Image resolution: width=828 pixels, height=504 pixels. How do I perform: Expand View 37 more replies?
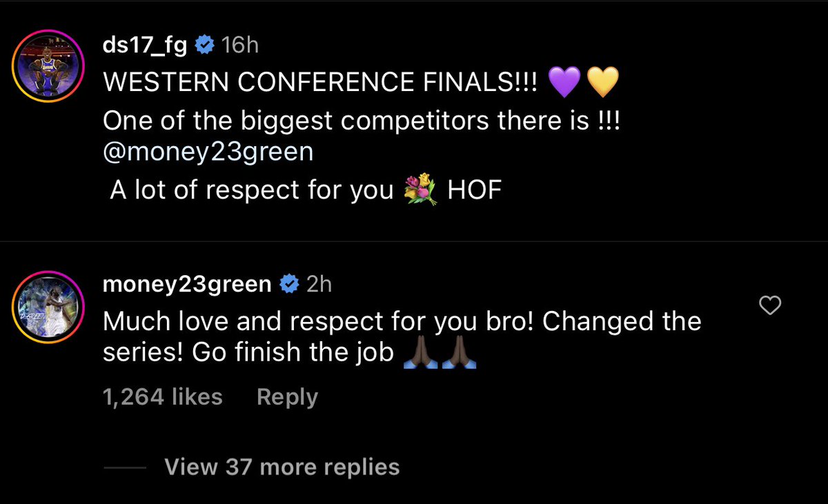282,467
